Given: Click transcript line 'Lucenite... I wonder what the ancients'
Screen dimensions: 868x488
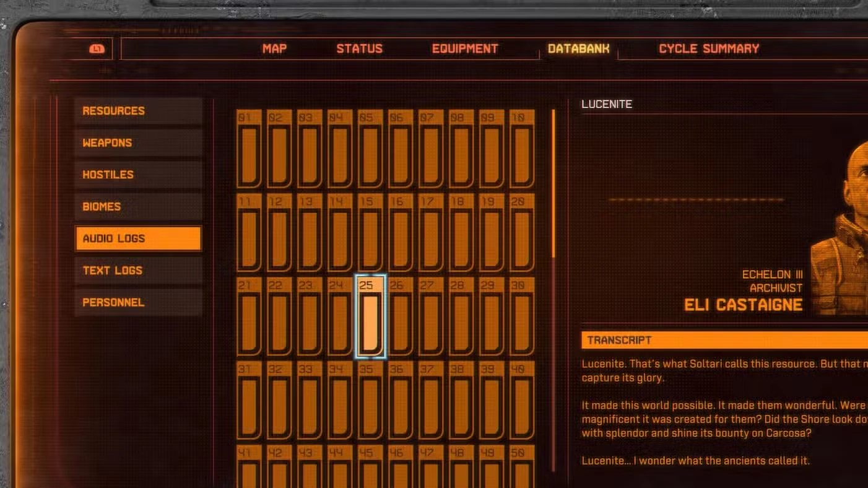Looking at the screenshot, I should [695, 461].
